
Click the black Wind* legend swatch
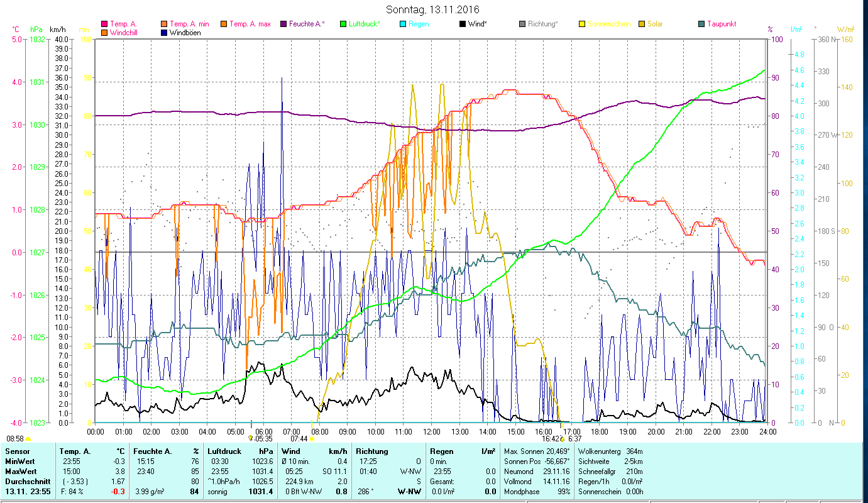click(x=463, y=25)
